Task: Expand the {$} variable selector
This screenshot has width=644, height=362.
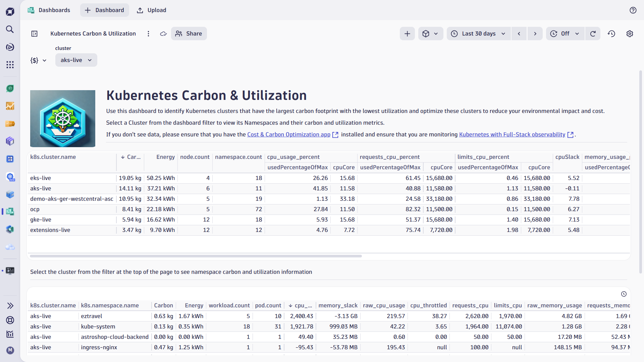Action: coord(38,60)
